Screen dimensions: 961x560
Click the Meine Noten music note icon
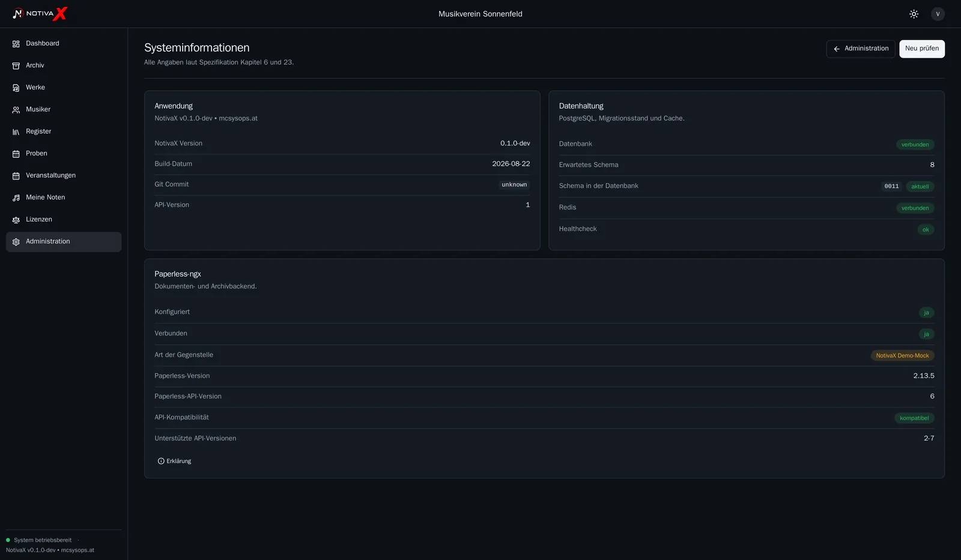point(16,197)
